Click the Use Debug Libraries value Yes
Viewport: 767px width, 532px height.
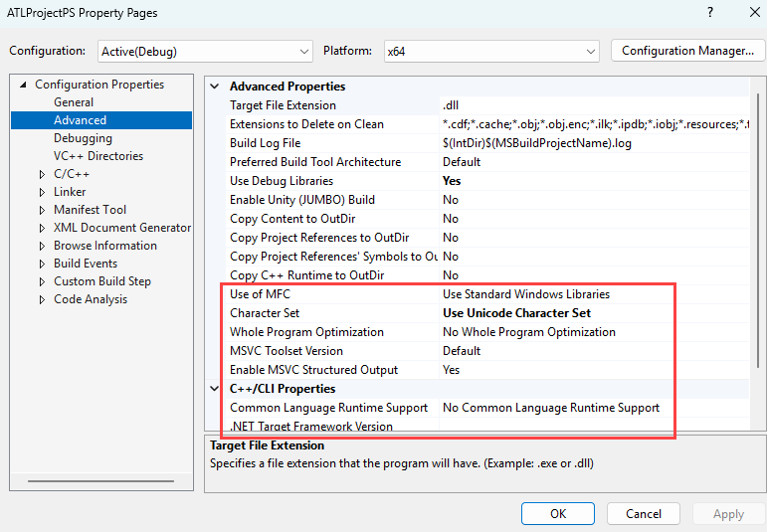[x=452, y=181]
